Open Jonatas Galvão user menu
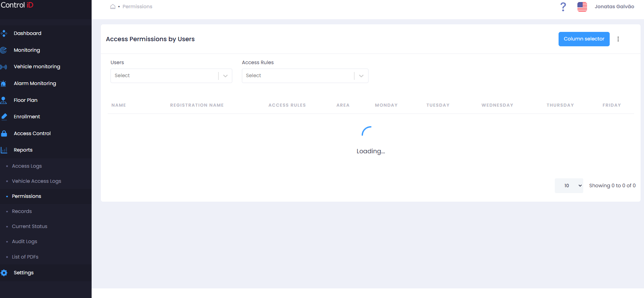 (x=614, y=7)
